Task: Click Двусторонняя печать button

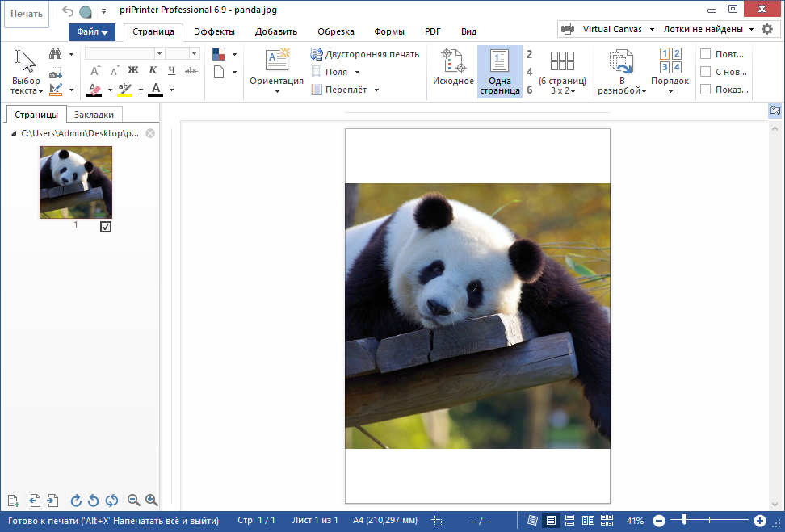Action: pos(365,54)
